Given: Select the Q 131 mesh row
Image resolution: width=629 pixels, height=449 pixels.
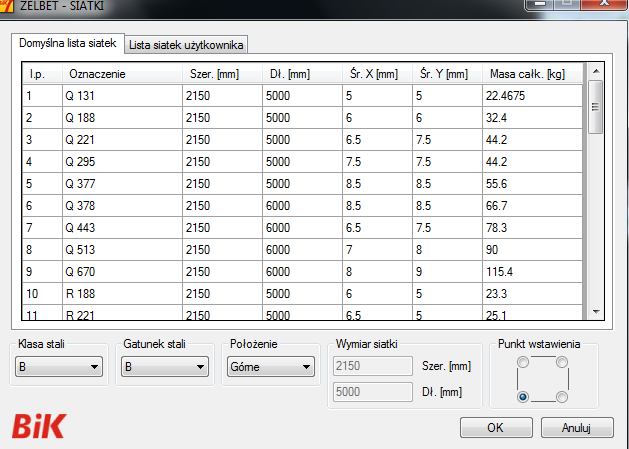Looking at the screenshot, I should [x=303, y=96].
